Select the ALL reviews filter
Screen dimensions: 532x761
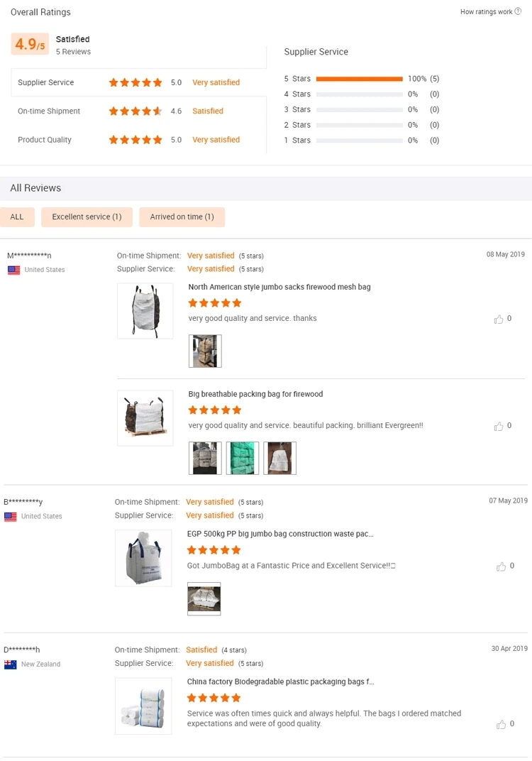(17, 217)
